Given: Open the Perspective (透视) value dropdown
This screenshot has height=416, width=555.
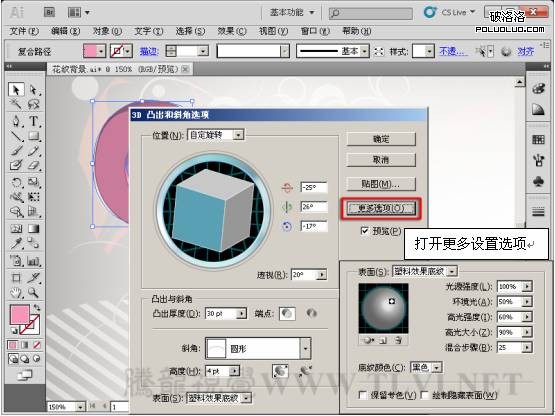Looking at the screenshot, I should pos(322,274).
